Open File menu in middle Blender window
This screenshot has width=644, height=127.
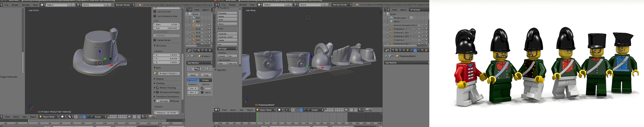(224, 5)
